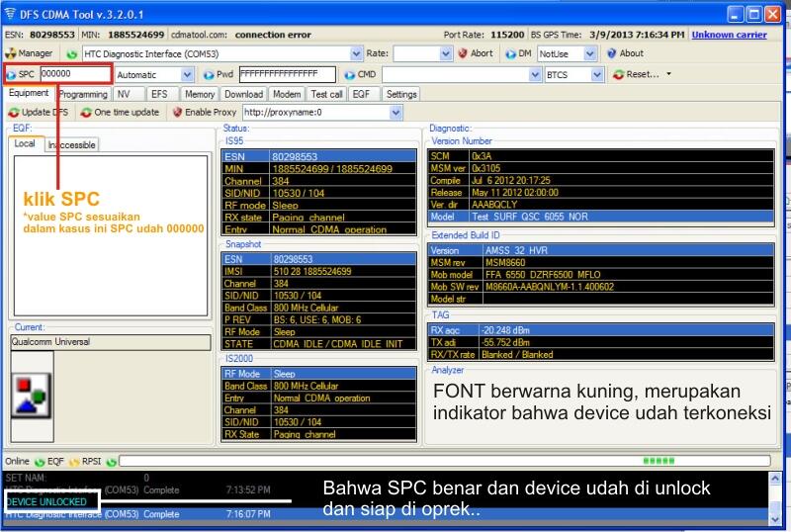The width and height of the screenshot is (791, 532).
Task: Switch to the Equipment tab
Action: coord(29,93)
